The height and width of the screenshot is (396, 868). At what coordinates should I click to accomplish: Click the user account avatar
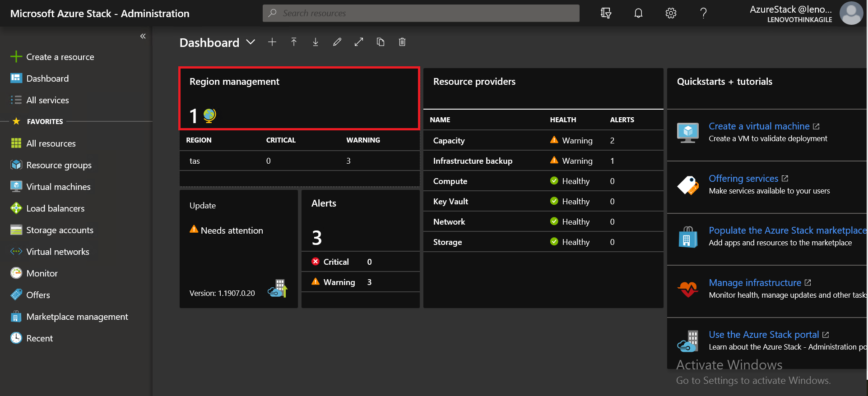(851, 13)
